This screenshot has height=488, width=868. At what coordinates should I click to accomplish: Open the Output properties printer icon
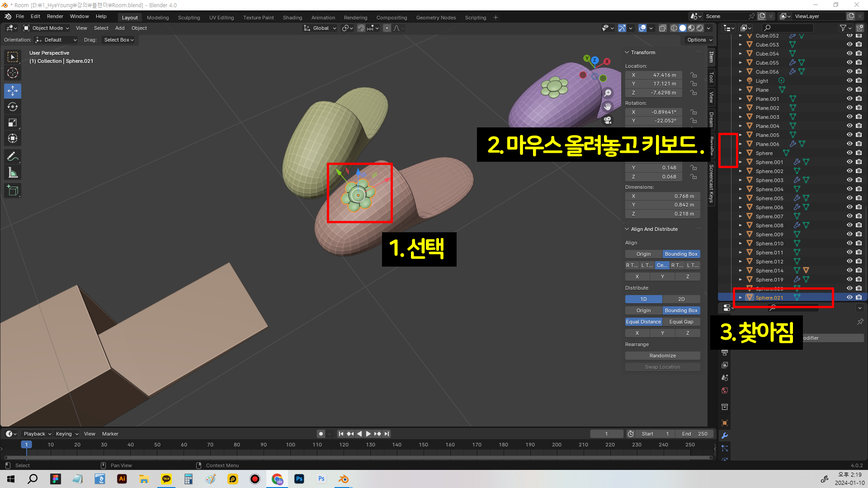pos(725,352)
